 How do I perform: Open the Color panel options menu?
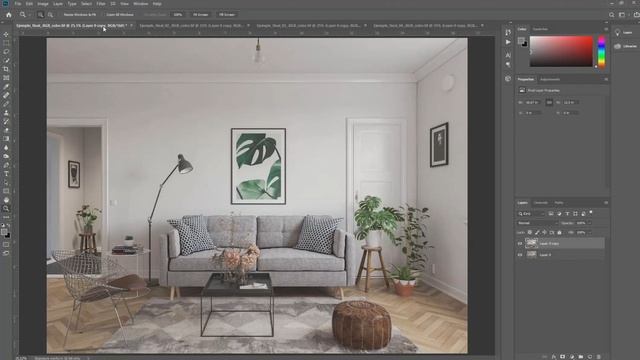click(x=606, y=29)
